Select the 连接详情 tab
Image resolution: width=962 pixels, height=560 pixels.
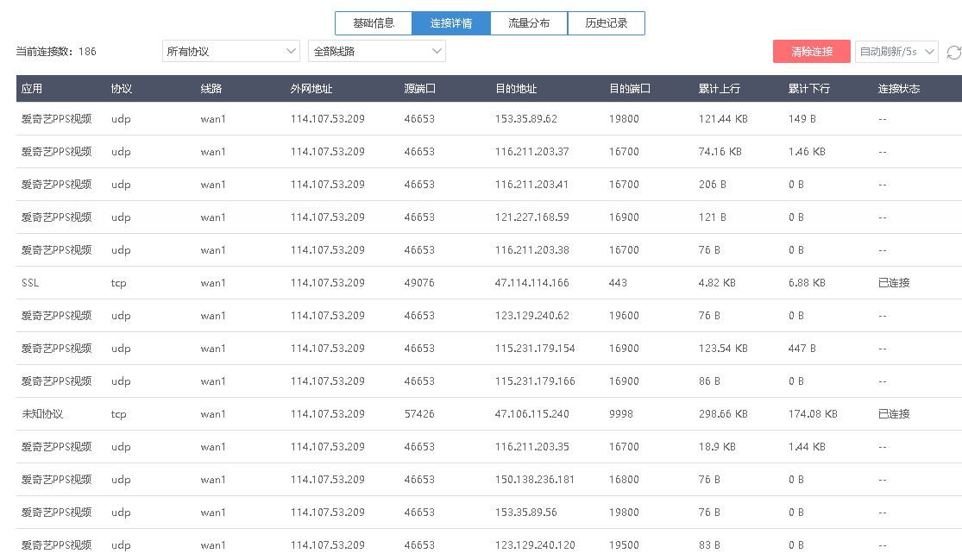[x=451, y=23]
